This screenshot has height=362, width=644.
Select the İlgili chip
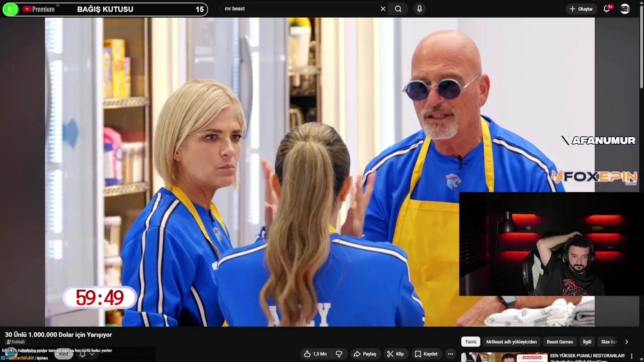coord(587,342)
